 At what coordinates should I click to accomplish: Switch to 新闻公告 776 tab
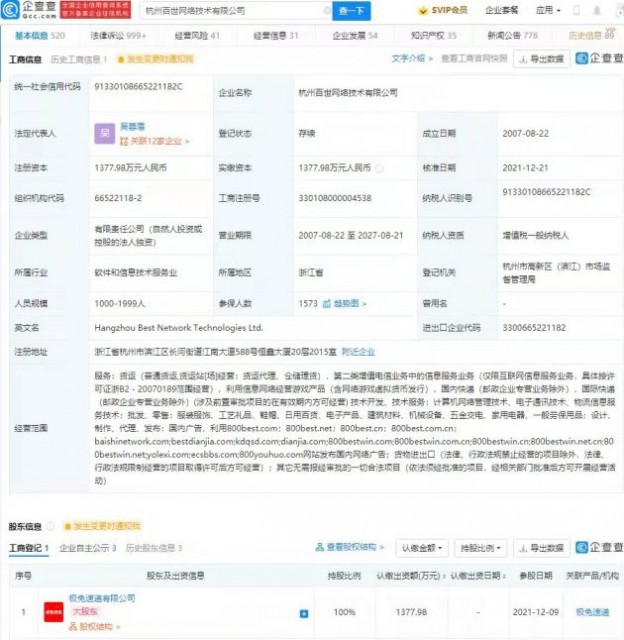pyautogui.click(x=513, y=36)
